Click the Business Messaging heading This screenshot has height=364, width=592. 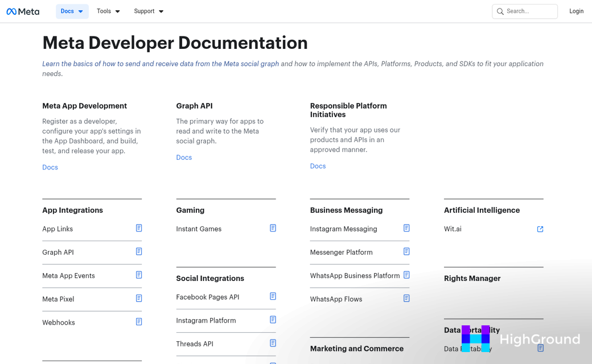[346, 210]
